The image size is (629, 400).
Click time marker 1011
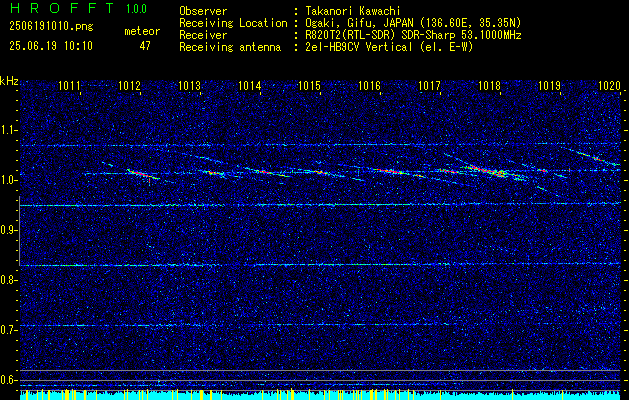(x=69, y=85)
